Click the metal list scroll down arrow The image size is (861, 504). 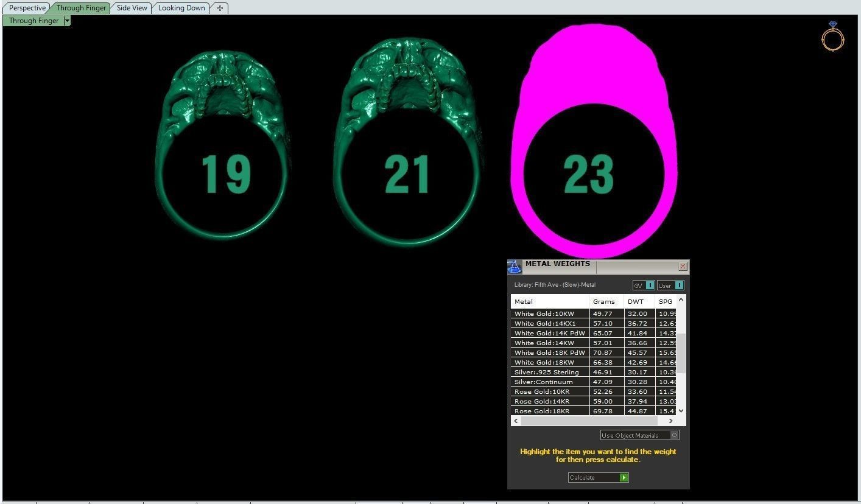click(x=681, y=411)
